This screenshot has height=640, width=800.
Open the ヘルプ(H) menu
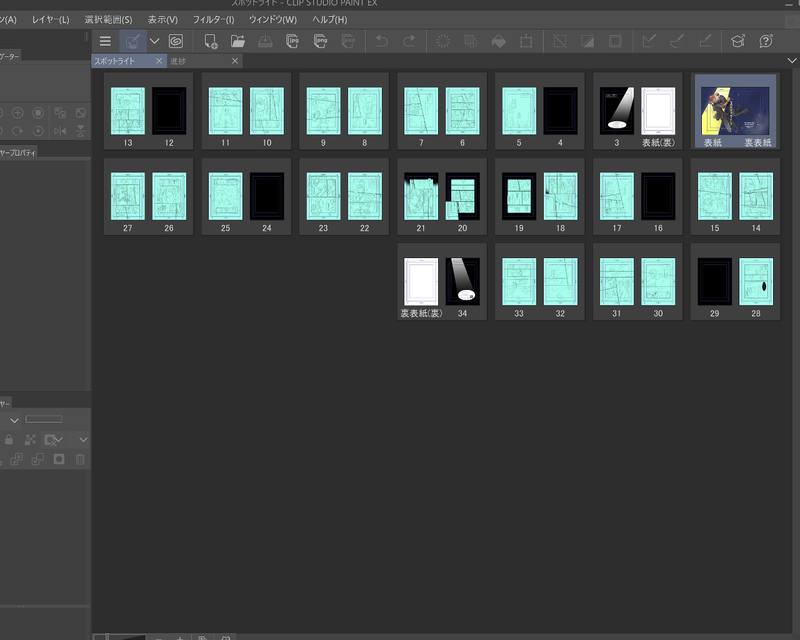(x=330, y=20)
